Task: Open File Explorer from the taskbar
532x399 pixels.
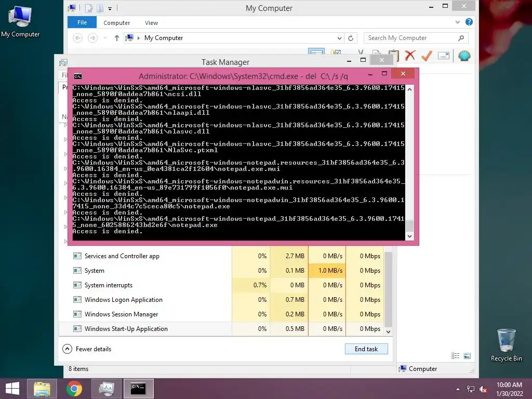Action: pyautogui.click(x=42, y=389)
